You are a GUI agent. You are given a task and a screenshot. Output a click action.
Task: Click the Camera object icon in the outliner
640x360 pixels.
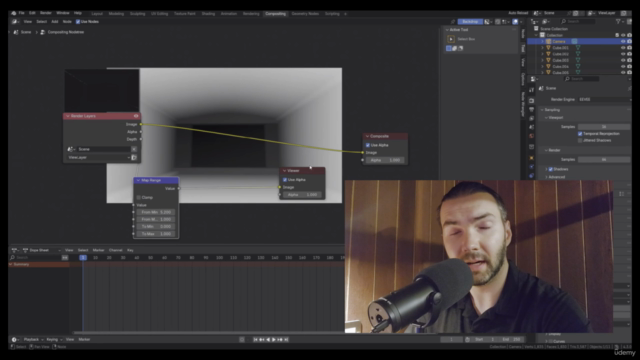click(549, 41)
